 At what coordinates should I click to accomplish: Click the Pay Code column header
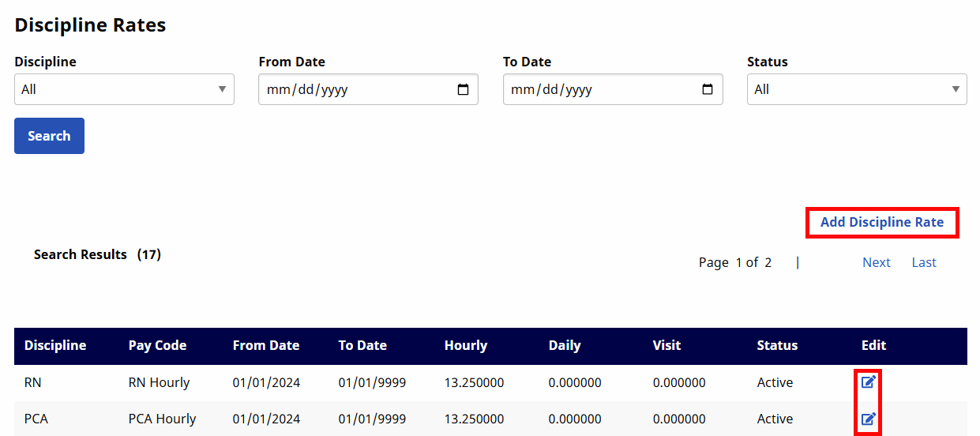157,345
